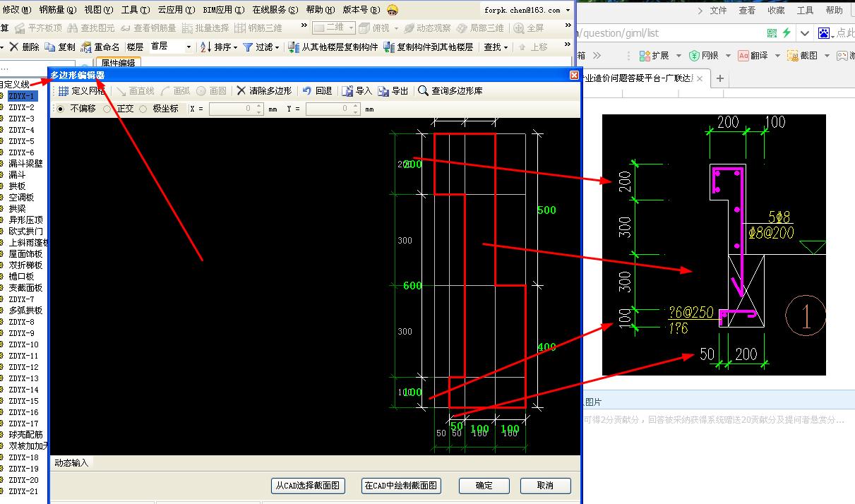Close the 造价问题答疑平台 browser tab
Viewport: 855px width, 504px height.
coord(700,79)
